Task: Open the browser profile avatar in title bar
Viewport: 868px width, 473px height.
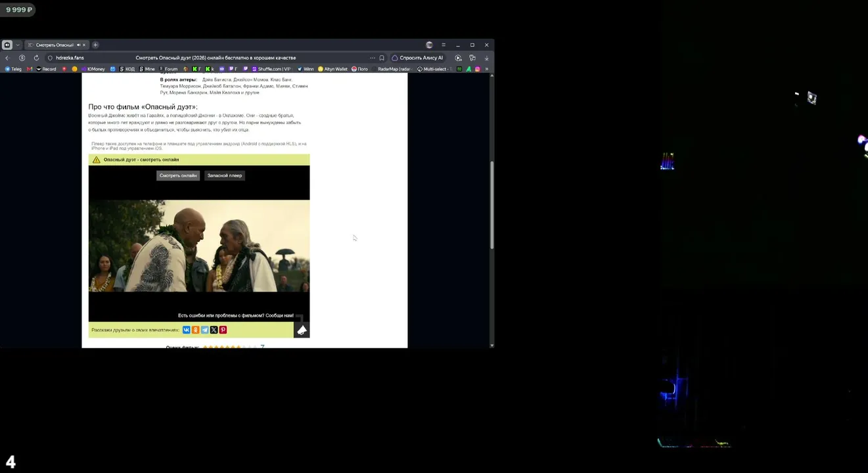Action: coord(429,45)
